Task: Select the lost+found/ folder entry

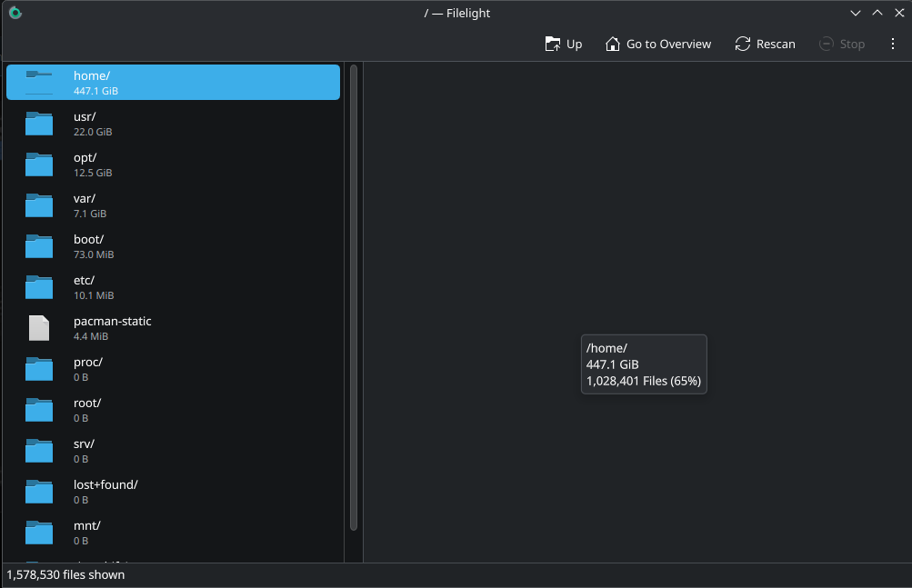Action: click(173, 492)
